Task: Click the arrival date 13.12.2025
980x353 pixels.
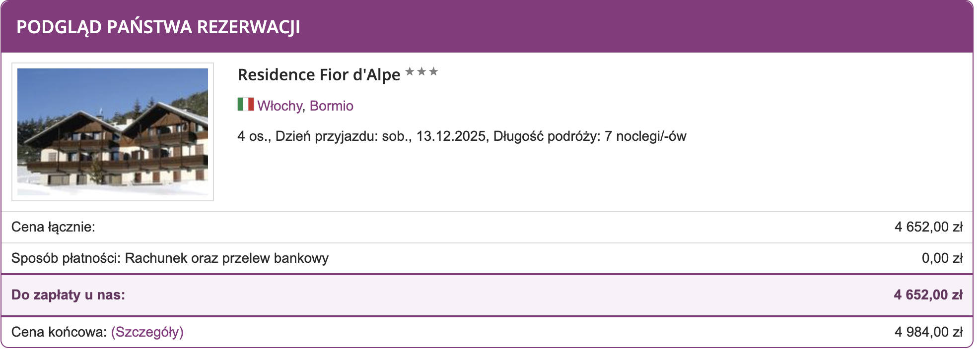Action: (x=451, y=136)
